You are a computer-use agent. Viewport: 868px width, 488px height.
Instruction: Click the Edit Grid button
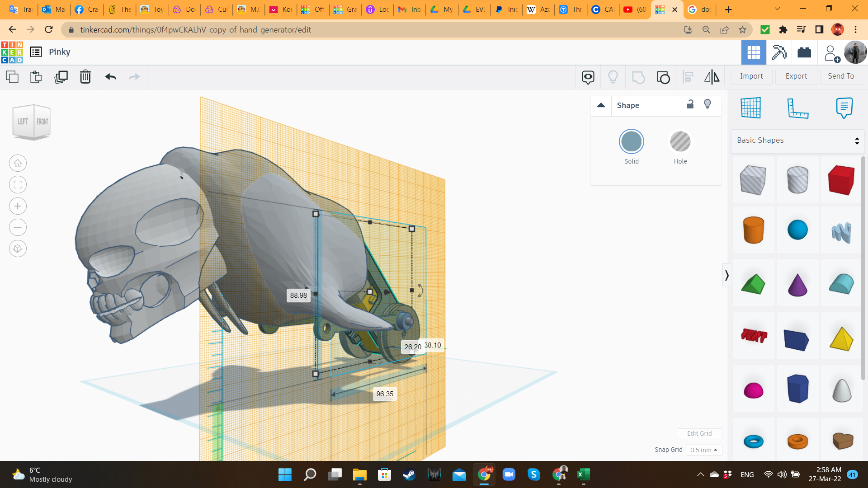click(699, 433)
